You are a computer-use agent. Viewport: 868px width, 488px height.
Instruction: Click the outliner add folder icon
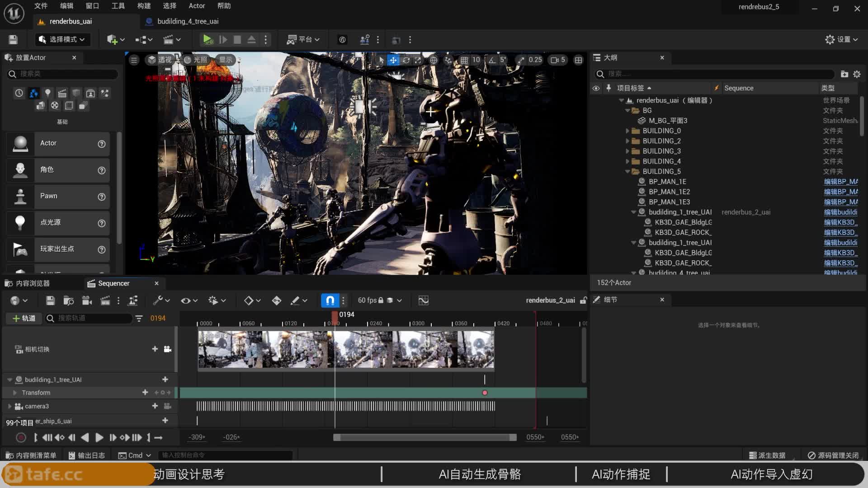pyautogui.click(x=844, y=74)
